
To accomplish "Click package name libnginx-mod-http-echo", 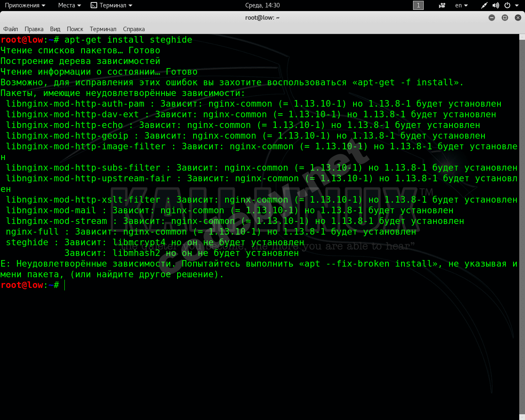I will [64, 125].
